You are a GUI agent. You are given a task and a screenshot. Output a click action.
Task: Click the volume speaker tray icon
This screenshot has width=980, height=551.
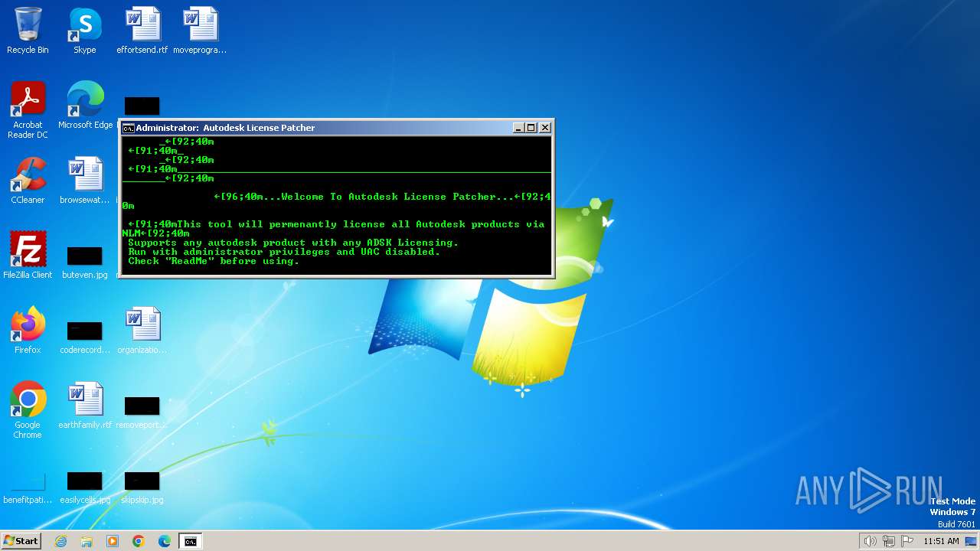870,541
